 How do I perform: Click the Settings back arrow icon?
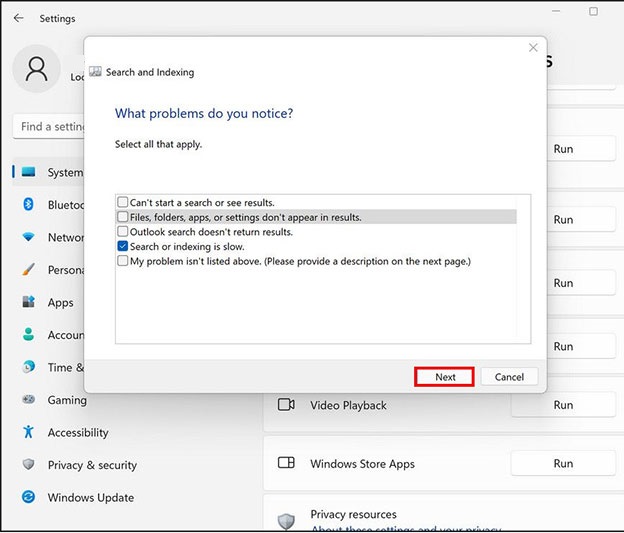coord(18,18)
